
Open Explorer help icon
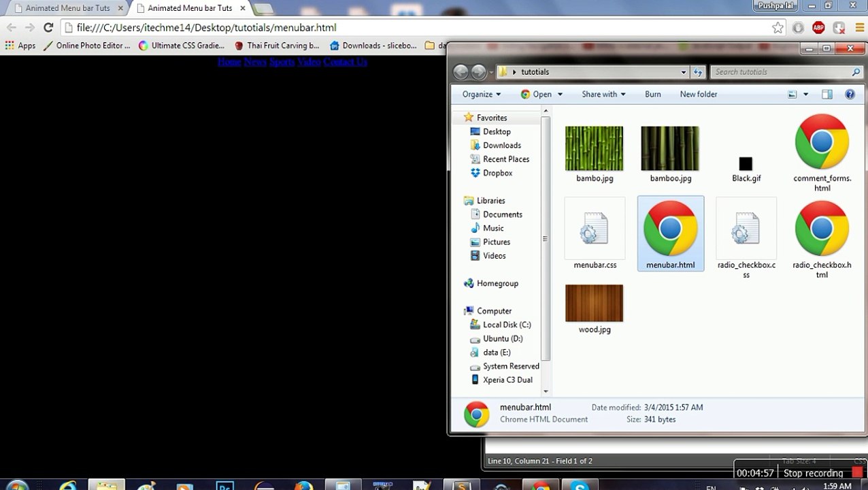coord(850,95)
